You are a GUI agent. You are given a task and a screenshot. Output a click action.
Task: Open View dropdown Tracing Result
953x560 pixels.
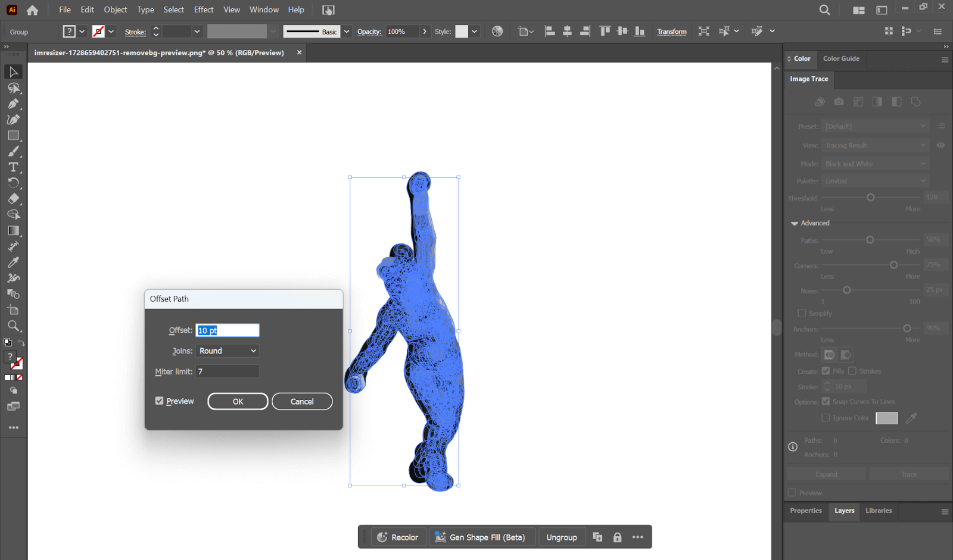(876, 145)
